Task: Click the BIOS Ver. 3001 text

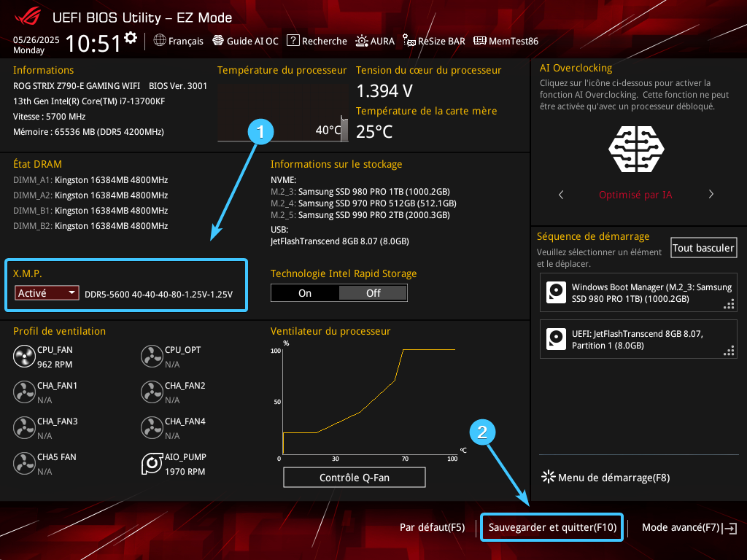Action: 178,86
